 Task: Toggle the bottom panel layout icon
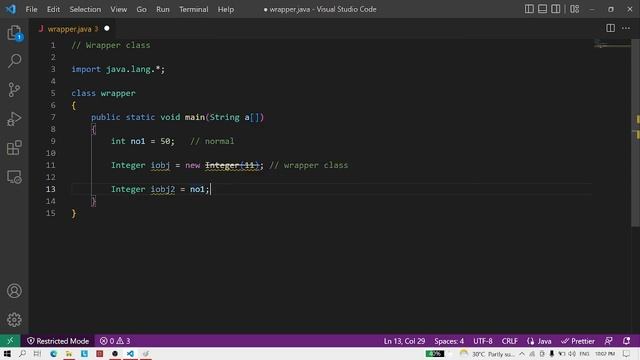point(542,9)
